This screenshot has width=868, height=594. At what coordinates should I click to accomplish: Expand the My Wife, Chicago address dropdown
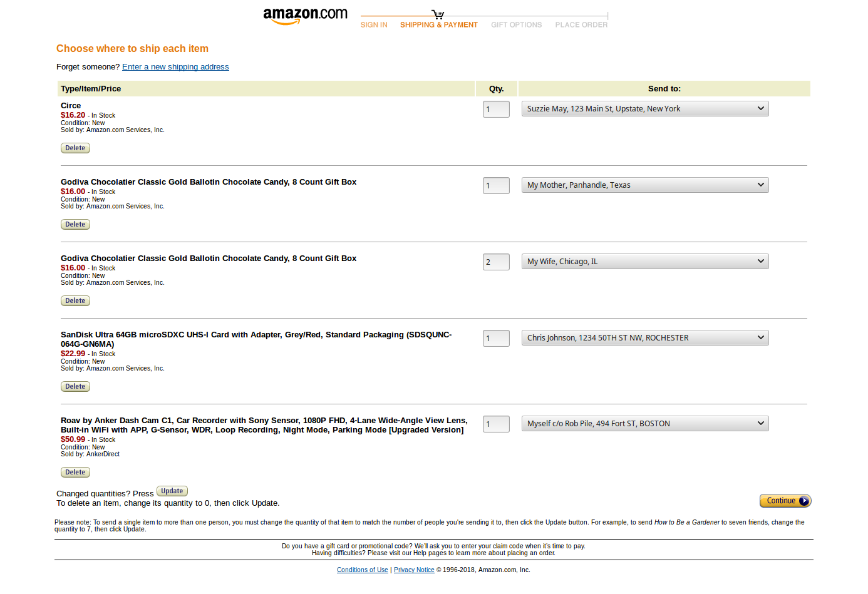point(644,262)
